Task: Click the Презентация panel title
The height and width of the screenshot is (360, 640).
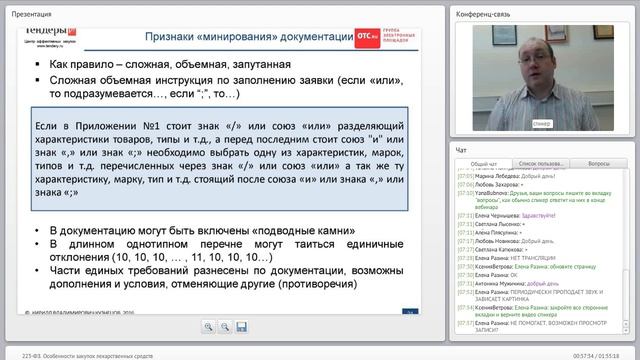Action: point(31,14)
